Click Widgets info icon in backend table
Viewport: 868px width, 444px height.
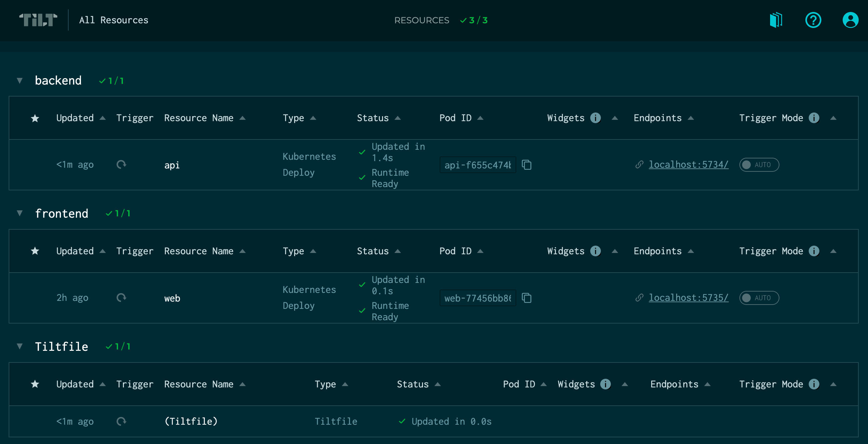(596, 118)
